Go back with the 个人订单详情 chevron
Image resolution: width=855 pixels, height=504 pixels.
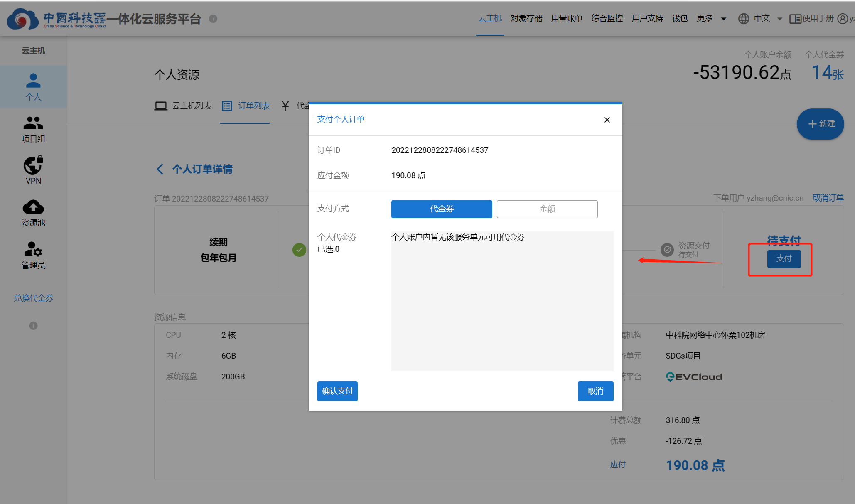tap(160, 169)
